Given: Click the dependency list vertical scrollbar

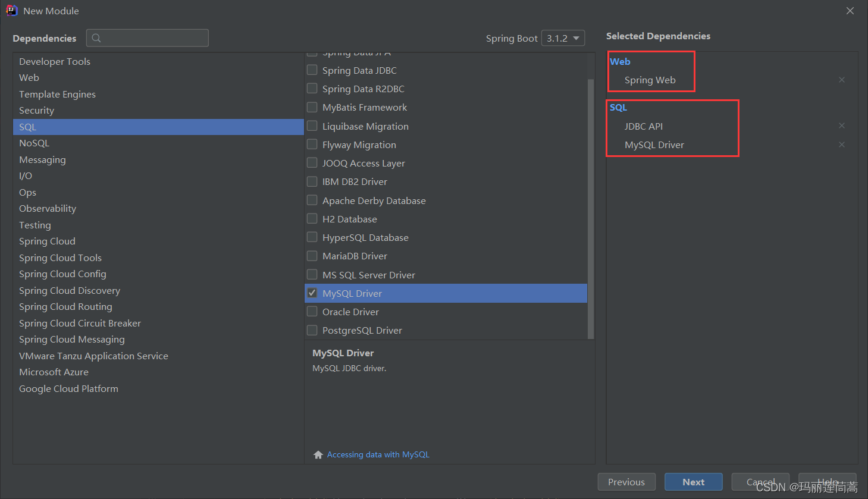Looking at the screenshot, I should click(591, 208).
